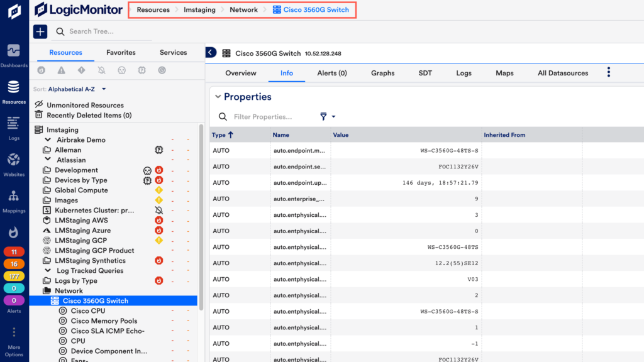Click the skull icon on Development row
The image size is (644, 362).
click(147, 170)
